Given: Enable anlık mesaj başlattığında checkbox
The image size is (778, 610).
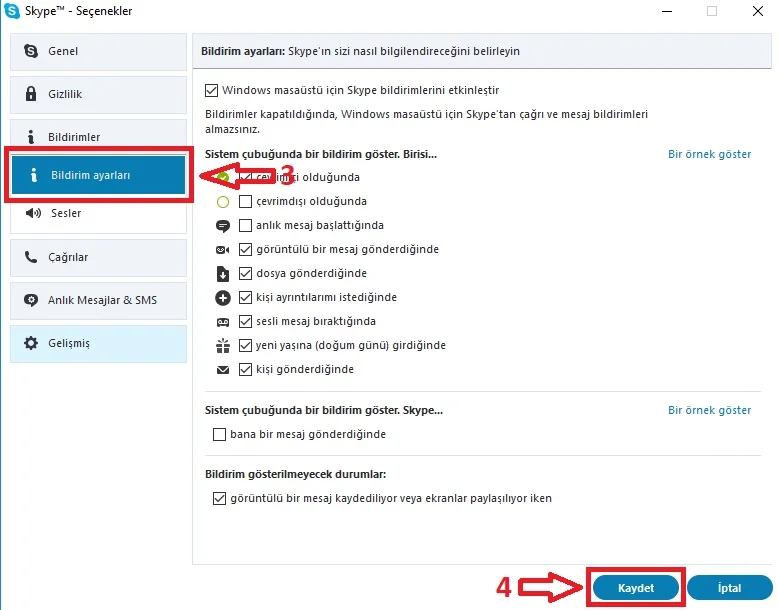Looking at the screenshot, I should pos(245,225).
